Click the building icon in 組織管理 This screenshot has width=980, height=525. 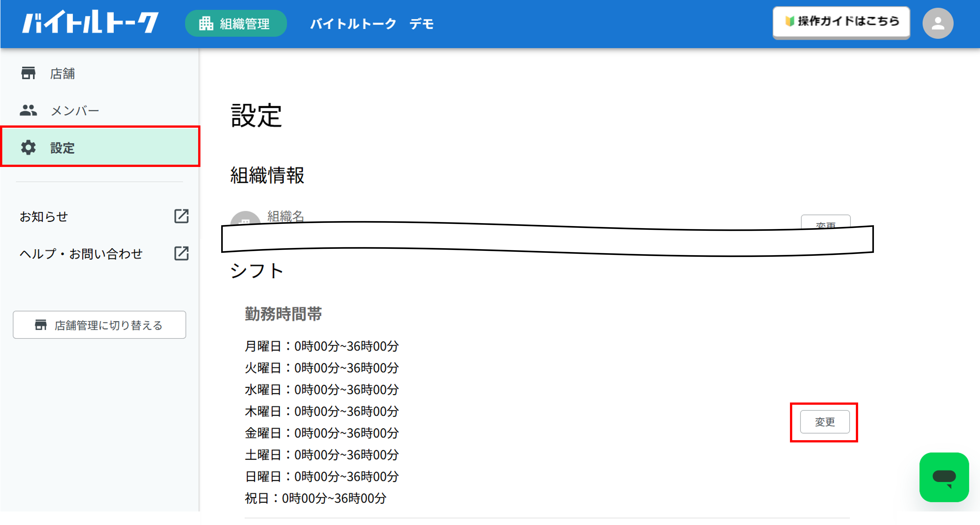point(206,23)
